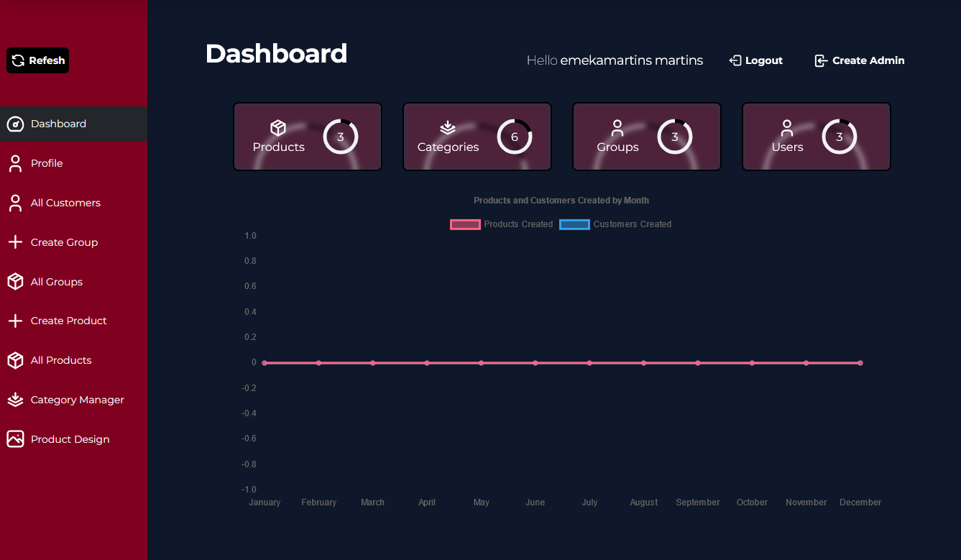
Task: Click the box icon on Products card
Action: (278, 128)
